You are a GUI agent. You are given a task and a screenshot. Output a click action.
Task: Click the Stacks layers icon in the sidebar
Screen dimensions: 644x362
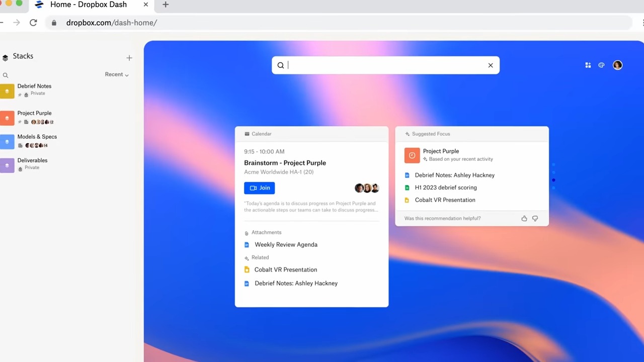point(5,56)
